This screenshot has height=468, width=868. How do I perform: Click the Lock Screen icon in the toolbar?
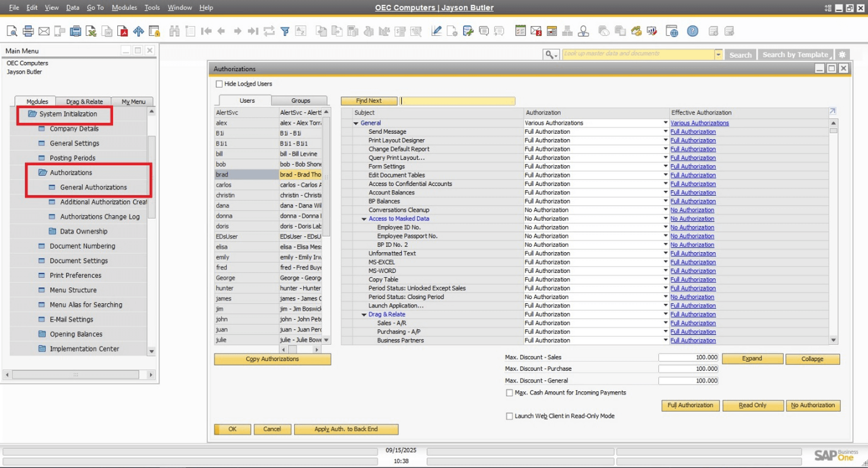tap(155, 31)
